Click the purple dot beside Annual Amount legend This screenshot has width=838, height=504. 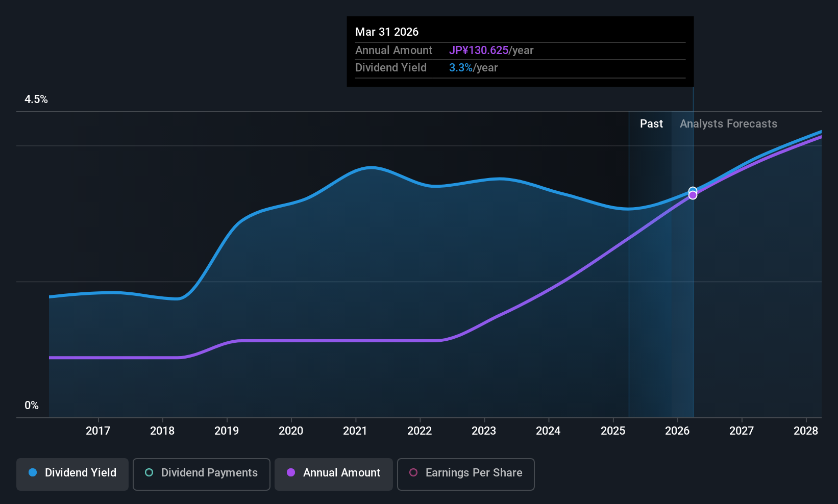point(291,473)
